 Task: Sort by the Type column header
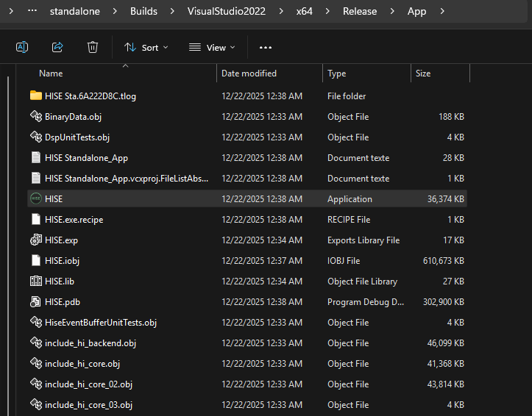click(x=336, y=73)
